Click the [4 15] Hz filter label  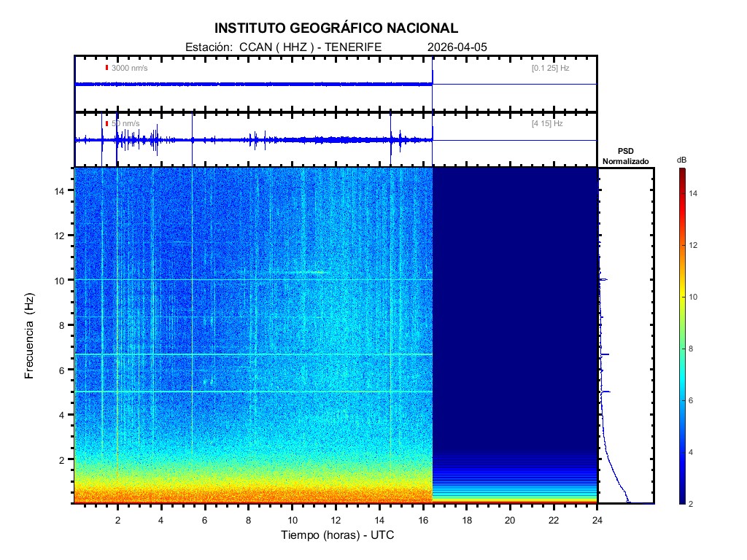click(547, 124)
